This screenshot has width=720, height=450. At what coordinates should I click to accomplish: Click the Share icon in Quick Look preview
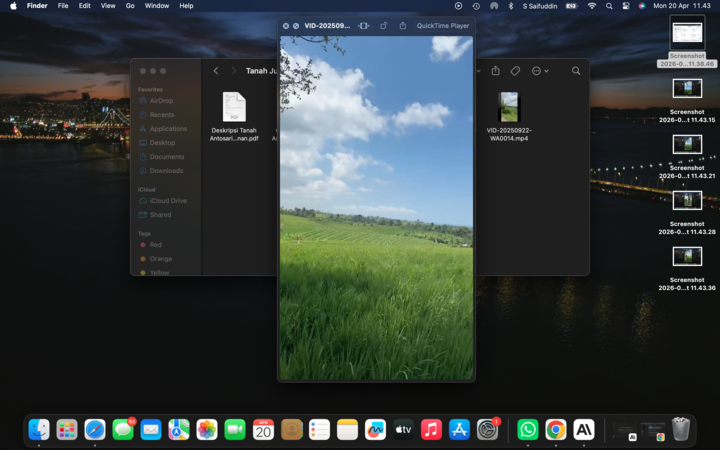pyautogui.click(x=402, y=26)
